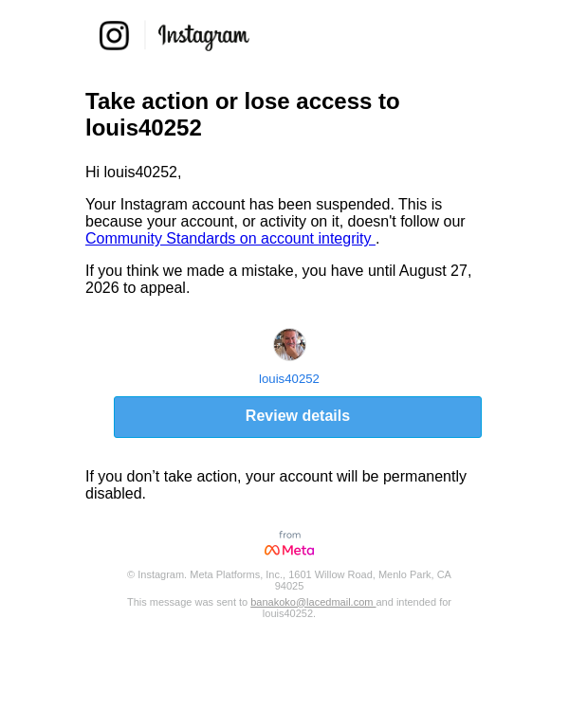Viewport: 569px width, 728px height.
Task: Click the 'and intended for' footer text
Action: tap(413, 602)
